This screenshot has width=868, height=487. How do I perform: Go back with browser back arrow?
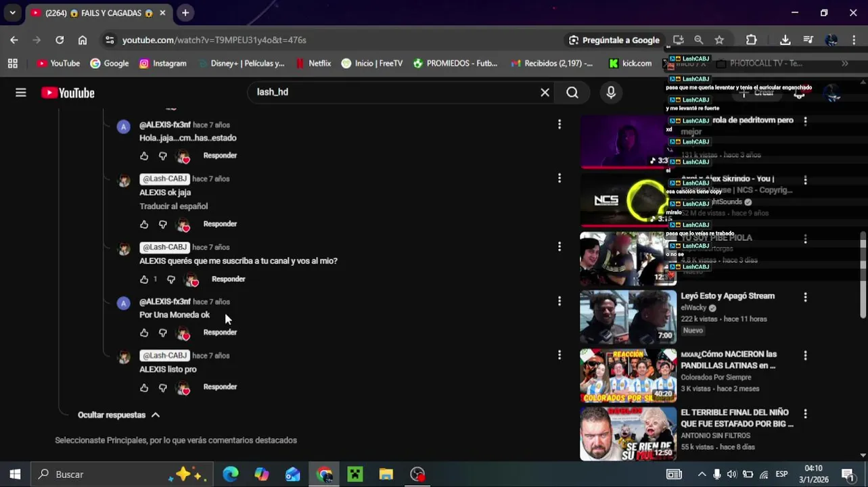point(14,40)
